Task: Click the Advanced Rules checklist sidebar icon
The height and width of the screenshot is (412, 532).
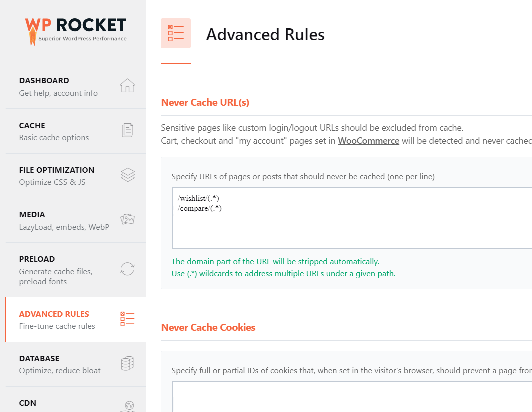Action: (x=127, y=319)
